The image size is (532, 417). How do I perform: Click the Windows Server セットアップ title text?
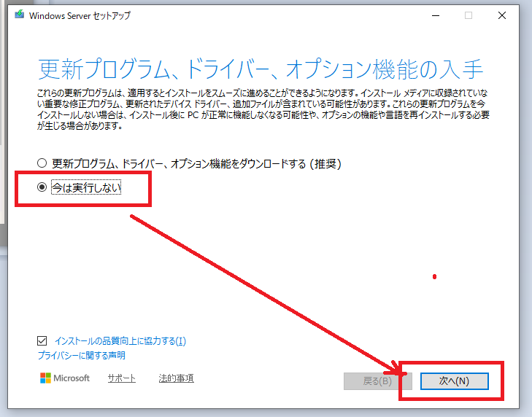(x=80, y=15)
